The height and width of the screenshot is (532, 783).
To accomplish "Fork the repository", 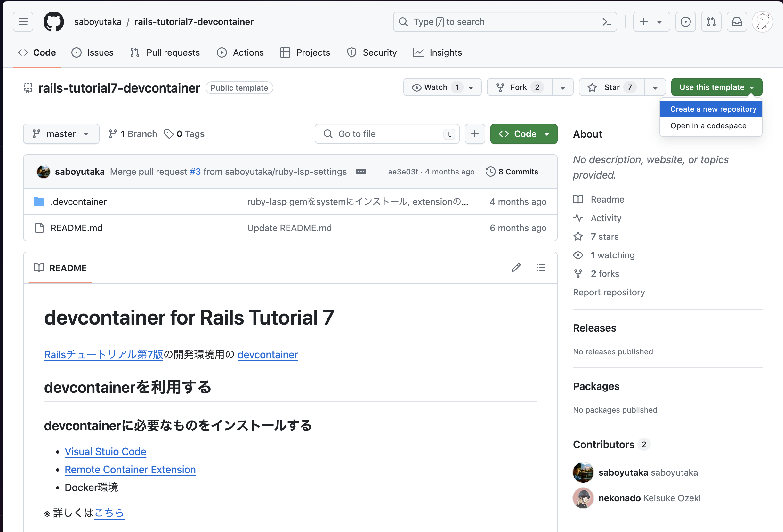I will click(x=520, y=87).
